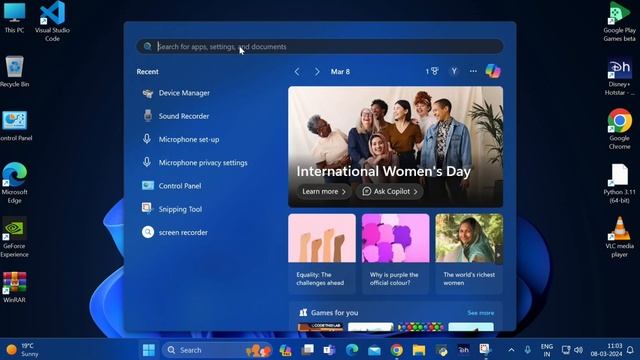
Task: Click the Ask Copilot button
Action: point(389,191)
